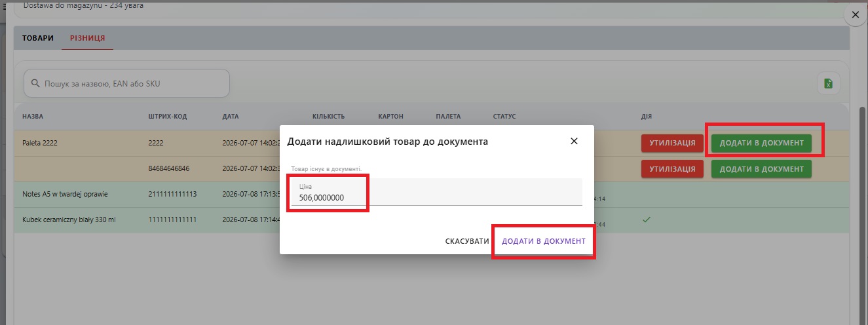Click УТИЛІЗАЦІЯ for barcode 84684646846 row
Image resolution: width=868 pixels, height=325 pixels.
tap(672, 169)
